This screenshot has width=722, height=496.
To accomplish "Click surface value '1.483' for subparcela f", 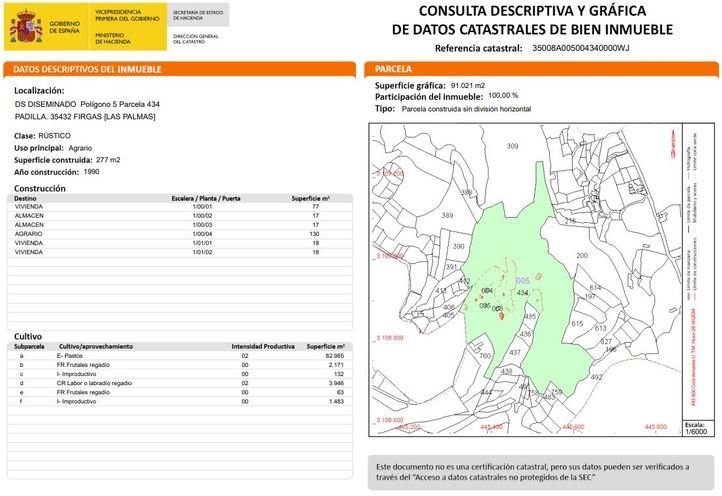I will click(x=337, y=402).
